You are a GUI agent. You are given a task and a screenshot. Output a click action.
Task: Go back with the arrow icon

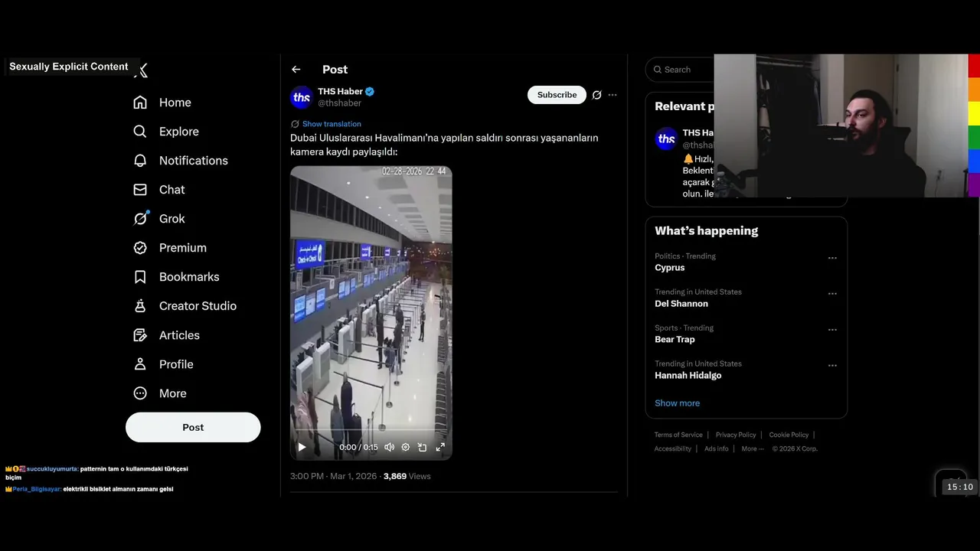tap(296, 70)
